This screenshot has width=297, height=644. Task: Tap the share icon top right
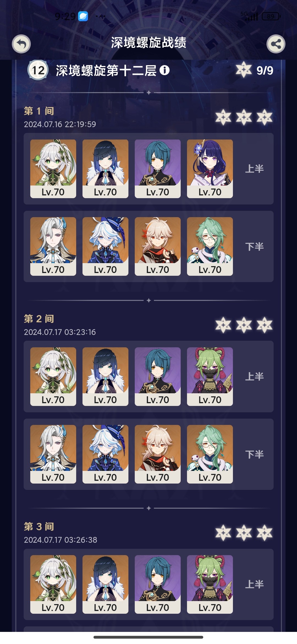(276, 44)
